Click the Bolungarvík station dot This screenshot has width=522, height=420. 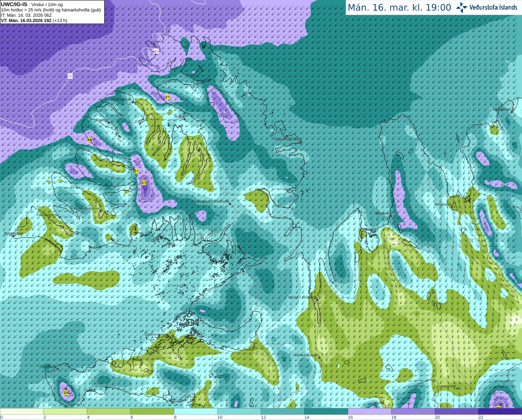(133, 102)
